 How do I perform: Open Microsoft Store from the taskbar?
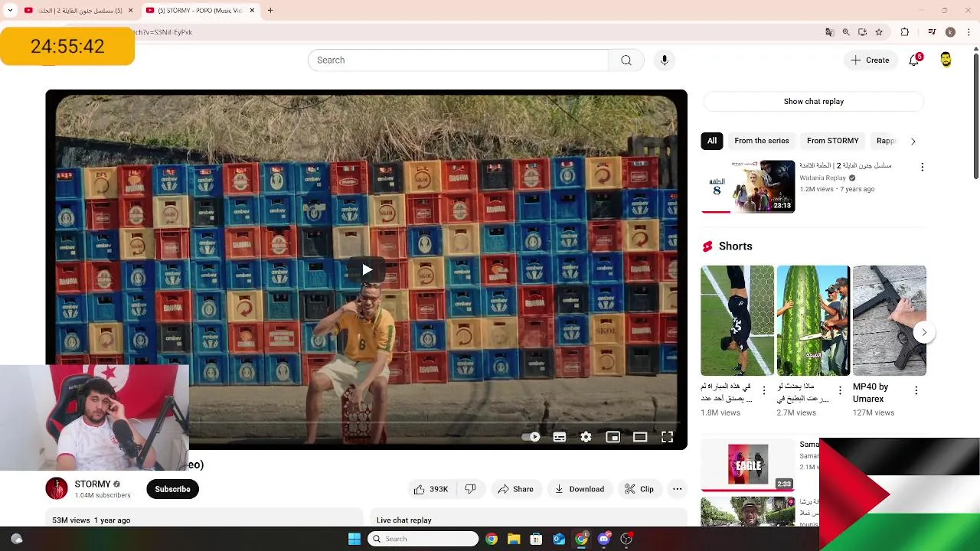pos(536,539)
